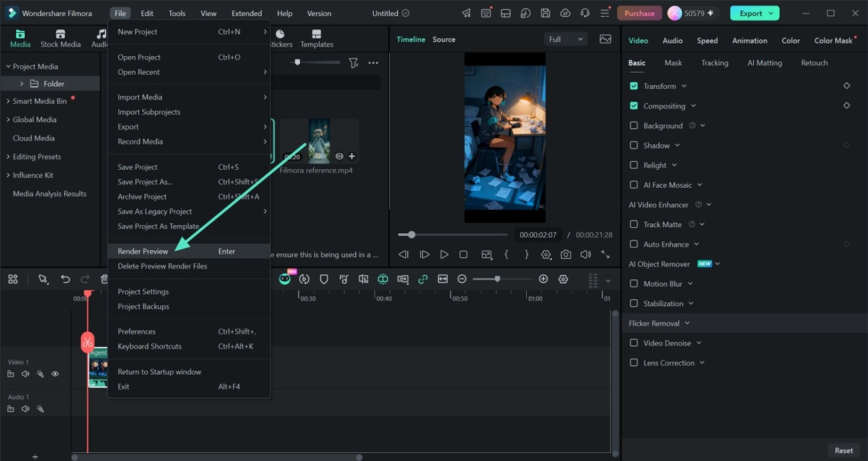Toggle the link clips chain icon
Image resolution: width=868 pixels, height=461 pixels.
(x=423, y=279)
